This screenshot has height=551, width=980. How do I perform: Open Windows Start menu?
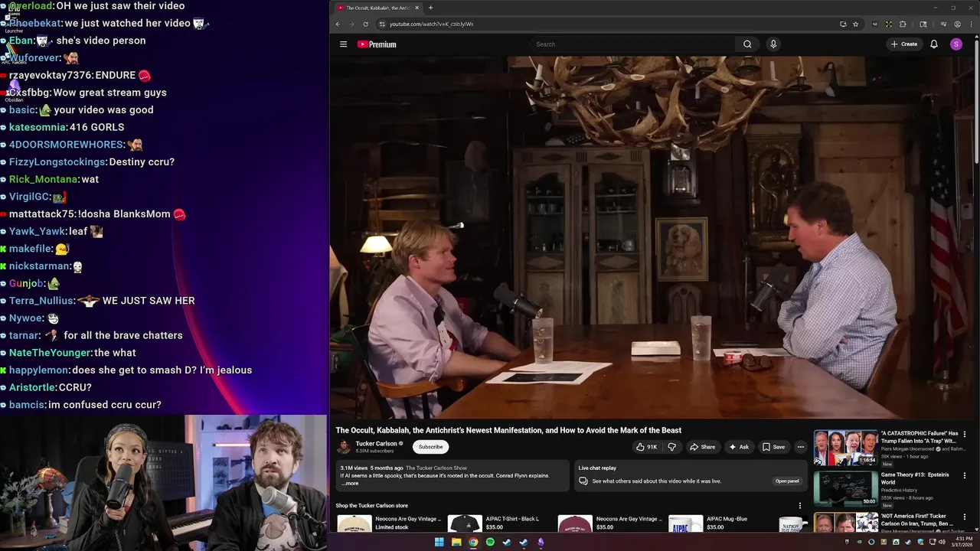click(x=439, y=542)
